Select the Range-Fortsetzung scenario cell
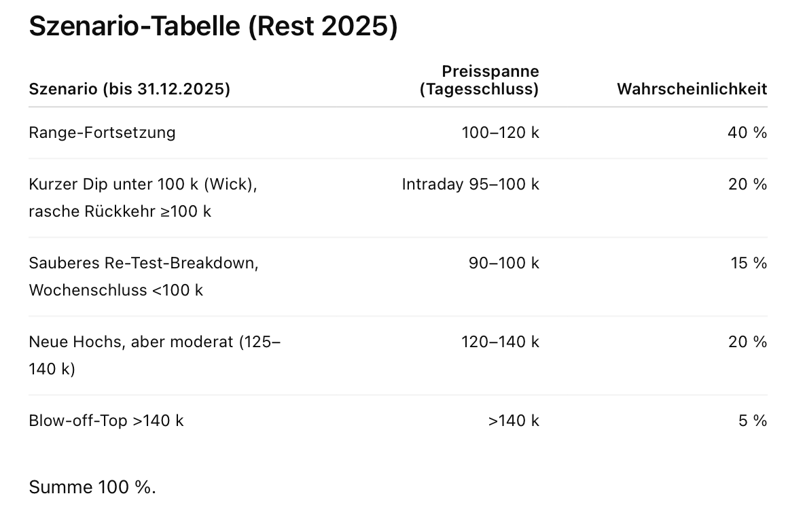 [x=102, y=132]
